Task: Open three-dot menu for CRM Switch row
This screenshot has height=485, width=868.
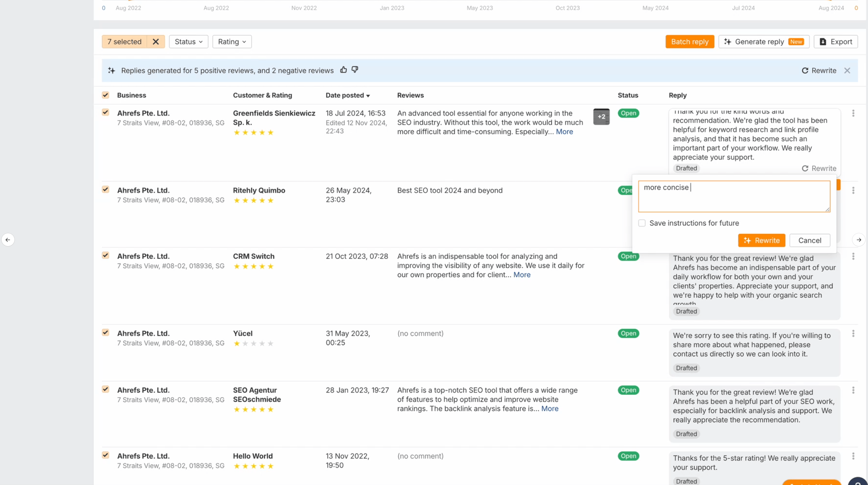Action: [x=853, y=257]
